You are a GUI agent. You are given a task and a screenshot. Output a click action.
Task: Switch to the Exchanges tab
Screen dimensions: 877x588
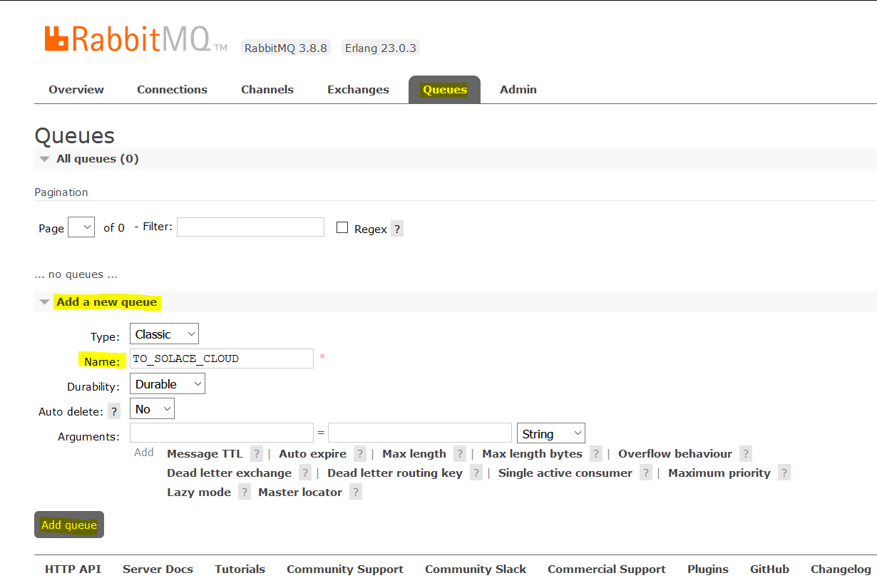[x=358, y=89]
